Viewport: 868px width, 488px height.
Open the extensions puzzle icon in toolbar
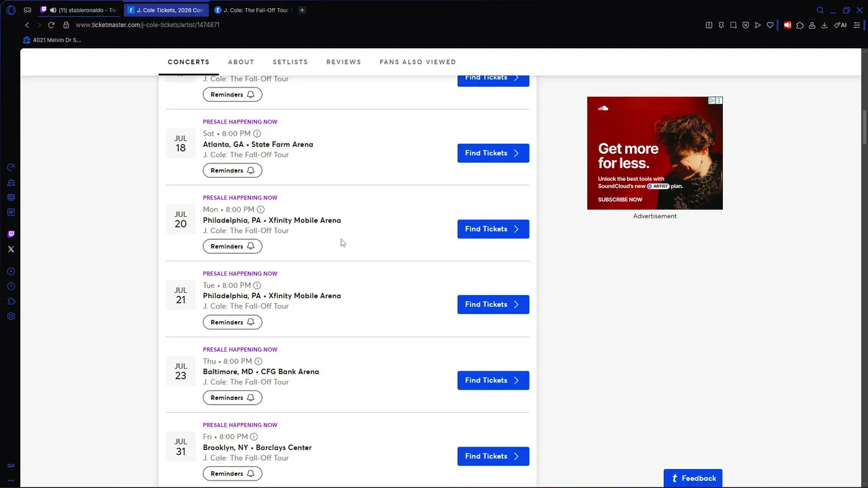click(800, 25)
